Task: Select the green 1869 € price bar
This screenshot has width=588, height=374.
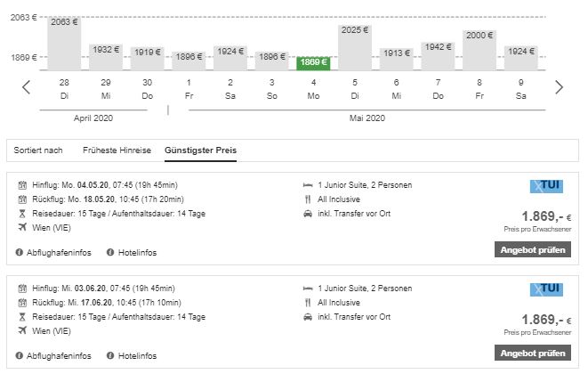Action: point(313,62)
